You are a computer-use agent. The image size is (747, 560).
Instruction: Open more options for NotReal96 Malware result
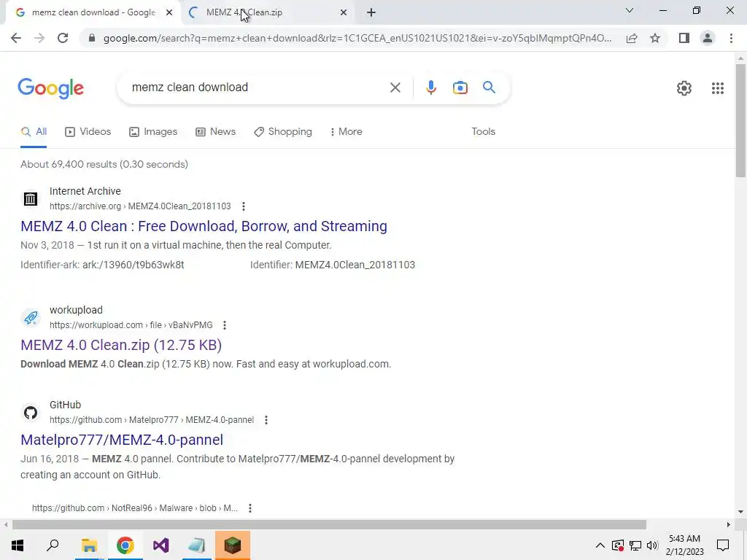point(250,508)
